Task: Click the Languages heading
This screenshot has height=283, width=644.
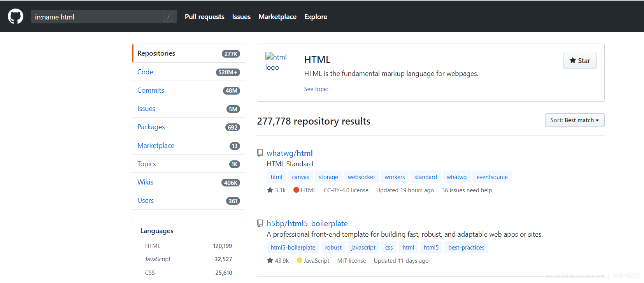Action: click(x=157, y=231)
